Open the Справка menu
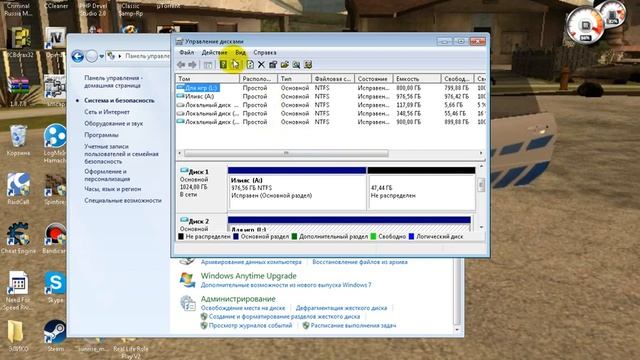This screenshot has height=360, width=640. 265,52
